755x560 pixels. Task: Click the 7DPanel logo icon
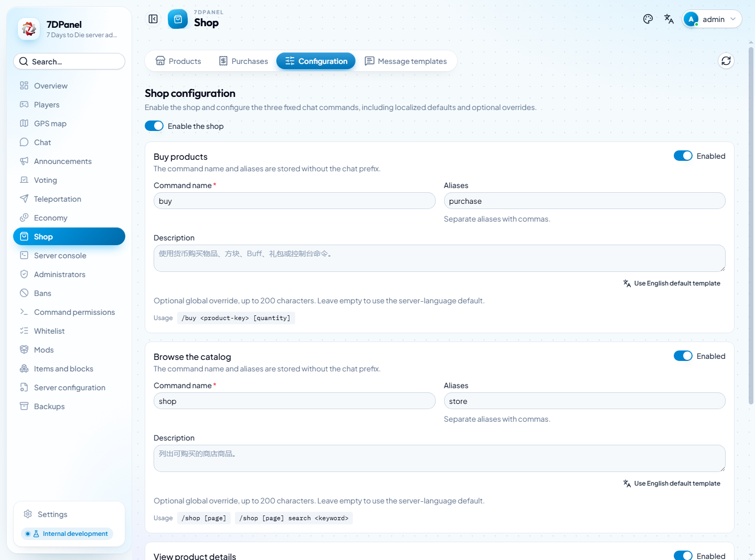(29, 29)
